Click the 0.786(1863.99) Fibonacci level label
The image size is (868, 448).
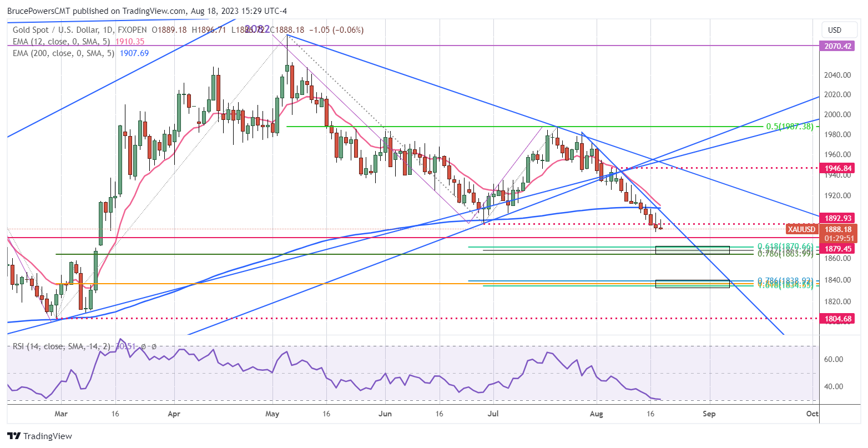pyautogui.click(x=786, y=254)
